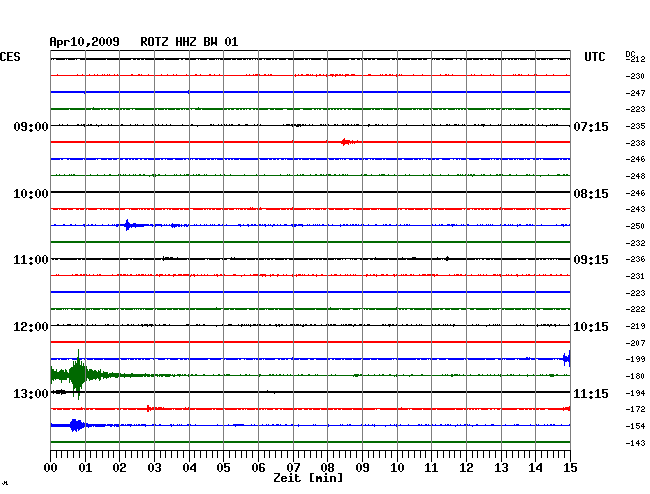This screenshot has height=494, width=650.
Task: Click the DC value -247
Action: tap(635, 93)
